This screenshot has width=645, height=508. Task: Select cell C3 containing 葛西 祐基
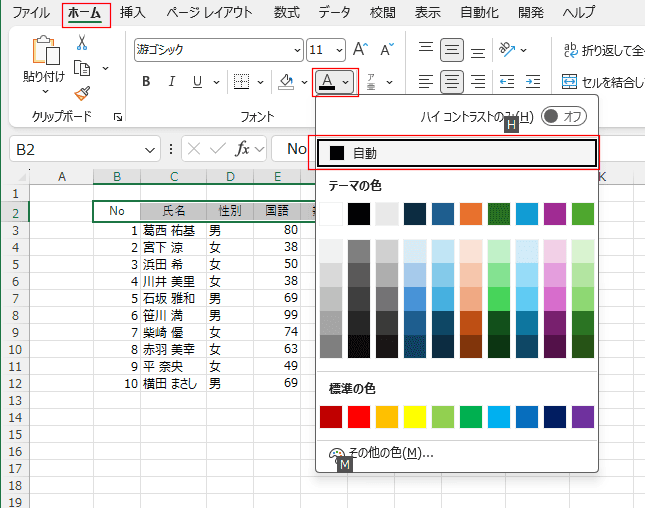[x=172, y=230]
